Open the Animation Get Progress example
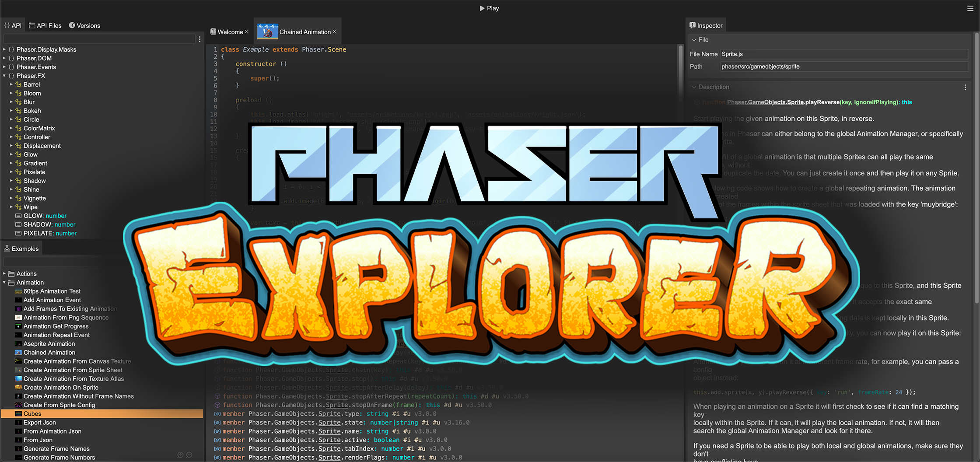This screenshot has height=462, width=980. [x=56, y=326]
